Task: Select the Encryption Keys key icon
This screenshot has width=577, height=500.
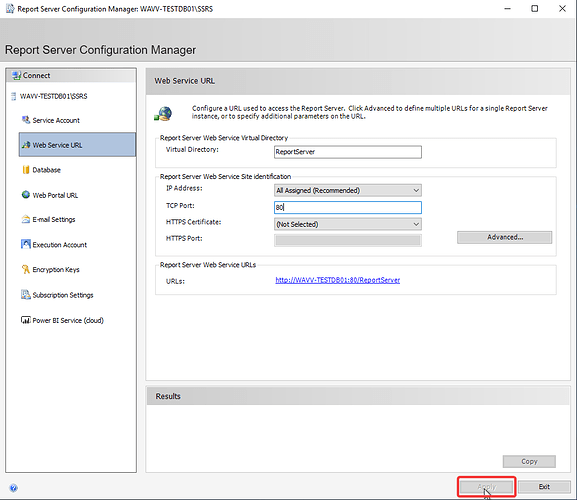Action: pos(25,269)
